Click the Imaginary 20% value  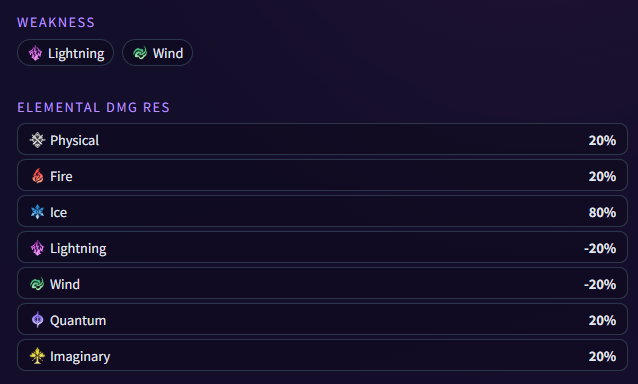point(602,356)
